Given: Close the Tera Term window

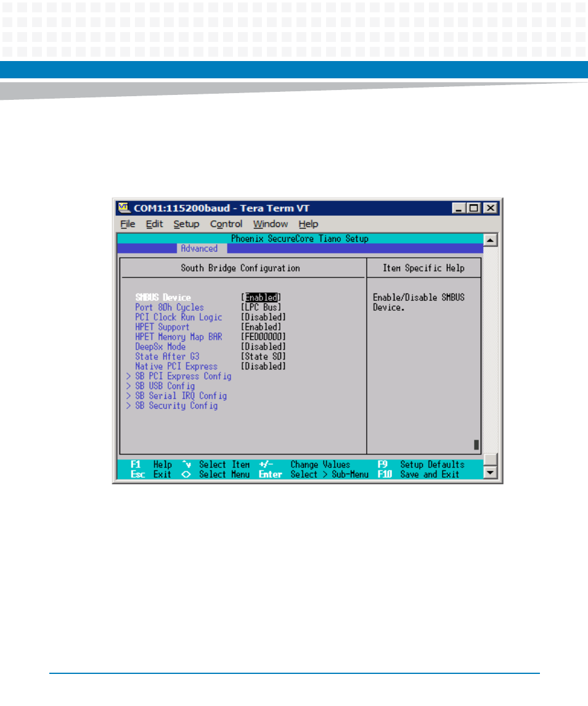Looking at the screenshot, I should click(x=490, y=208).
